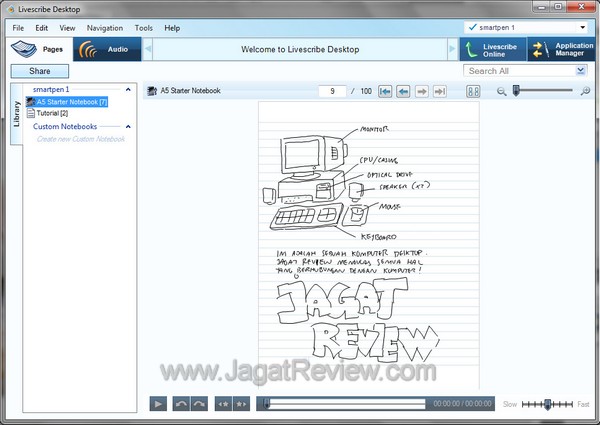
Task: Collapse the Custom Notebooks section
Action: 129,127
